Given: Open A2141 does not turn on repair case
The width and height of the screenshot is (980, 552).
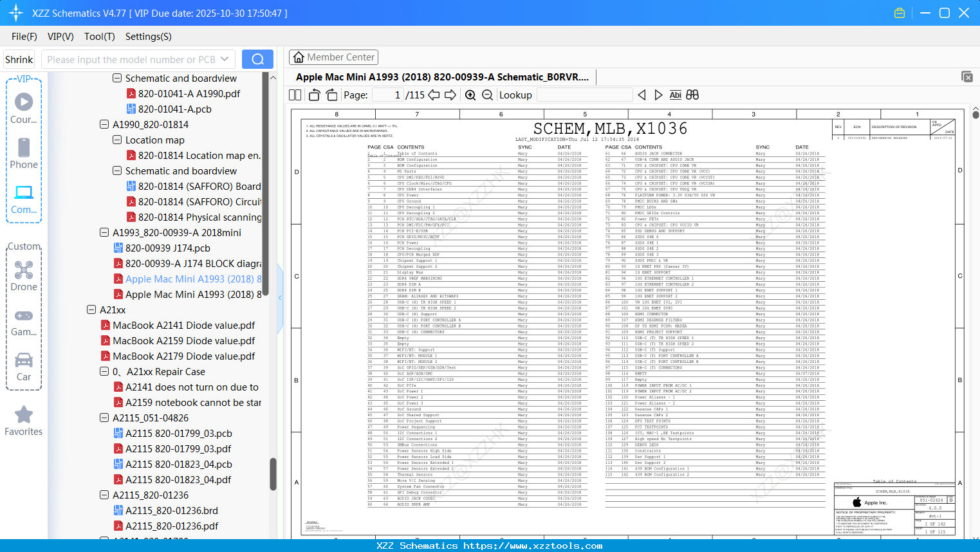Looking at the screenshot, I should point(186,387).
